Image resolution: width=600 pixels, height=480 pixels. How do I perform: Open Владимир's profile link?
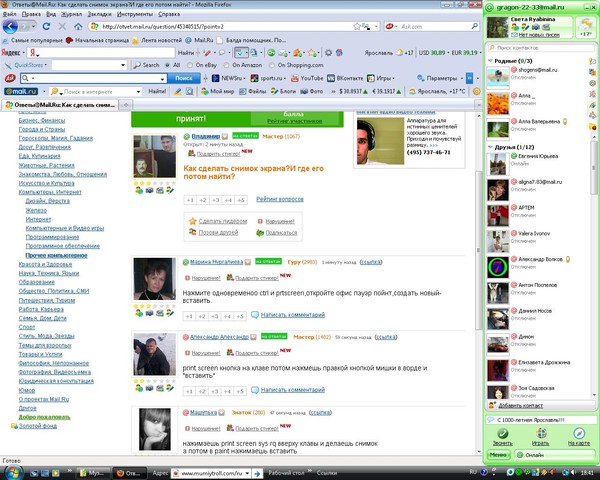205,136
